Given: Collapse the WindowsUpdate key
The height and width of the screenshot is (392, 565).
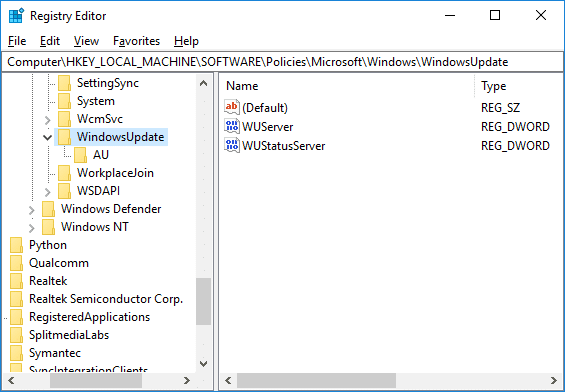Looking at the screenshot, I should coord(47,137).
